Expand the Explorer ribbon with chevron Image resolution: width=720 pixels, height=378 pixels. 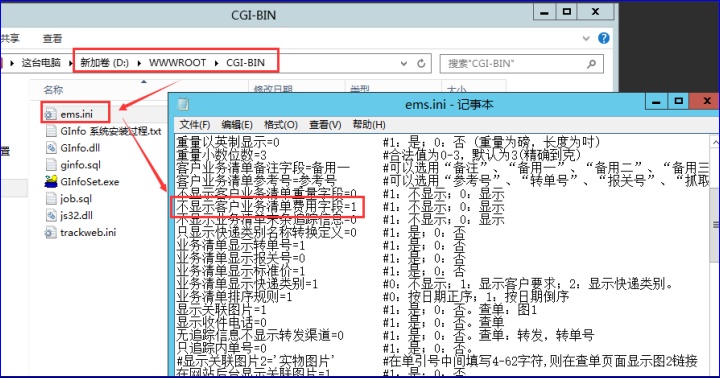[x=586, y=38]
